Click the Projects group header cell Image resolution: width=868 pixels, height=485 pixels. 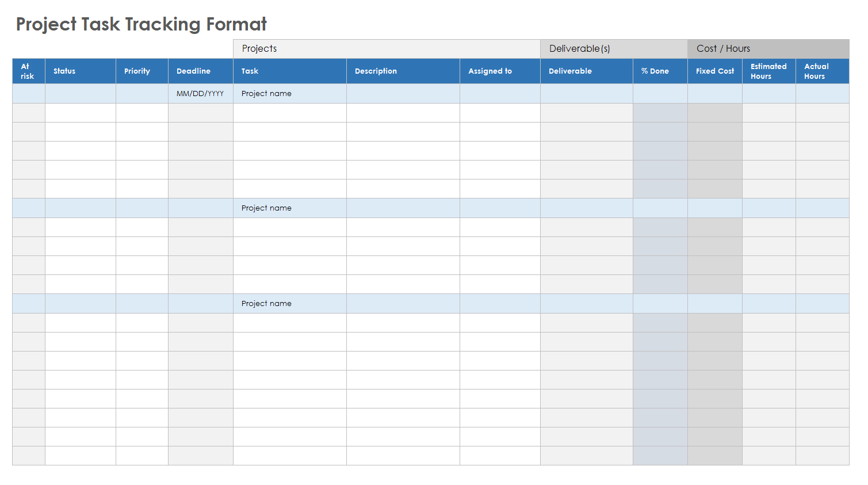pyautogui.click(x=386, y=49)
